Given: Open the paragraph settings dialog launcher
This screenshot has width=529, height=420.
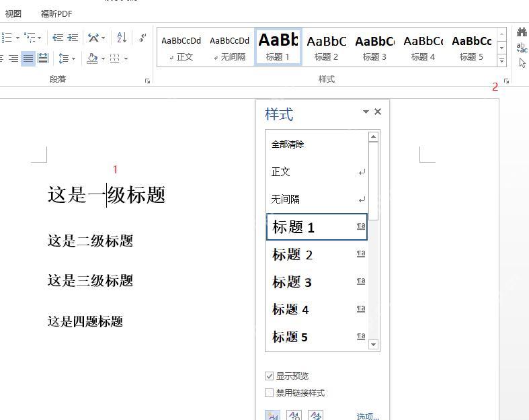Looking at the screenshot, I should tap(147, 81).
